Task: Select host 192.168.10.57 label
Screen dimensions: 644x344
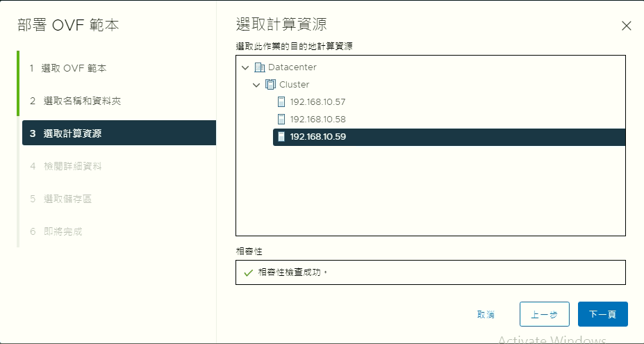Action: click(x=317, y=102)
